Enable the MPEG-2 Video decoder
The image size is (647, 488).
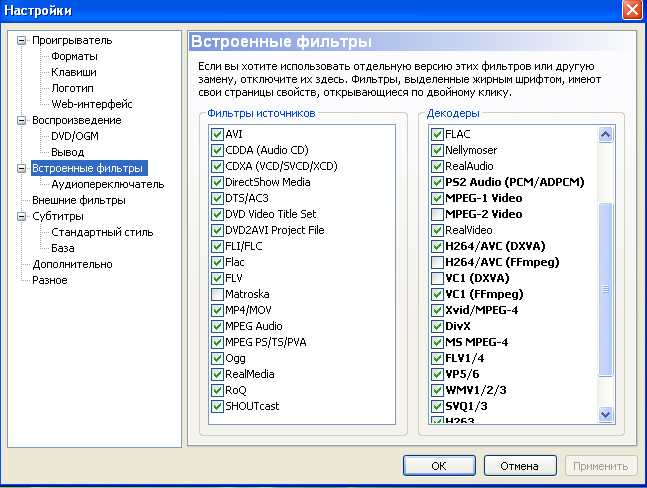click(x=437, y=215)
